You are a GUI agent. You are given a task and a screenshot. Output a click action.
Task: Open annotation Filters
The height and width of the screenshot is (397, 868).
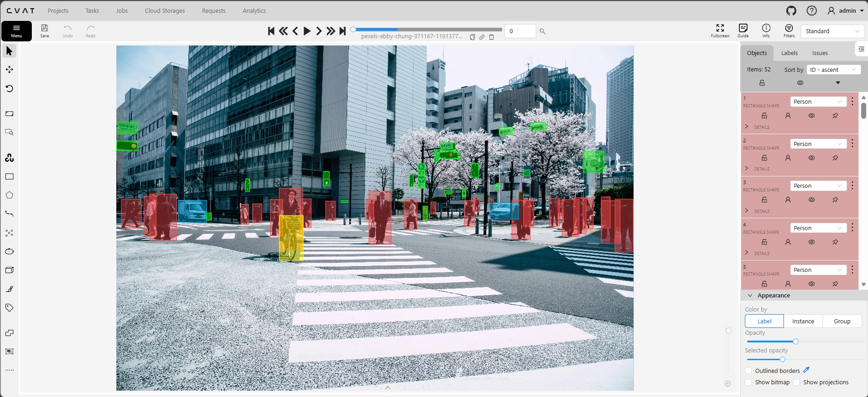coord(789,31)
